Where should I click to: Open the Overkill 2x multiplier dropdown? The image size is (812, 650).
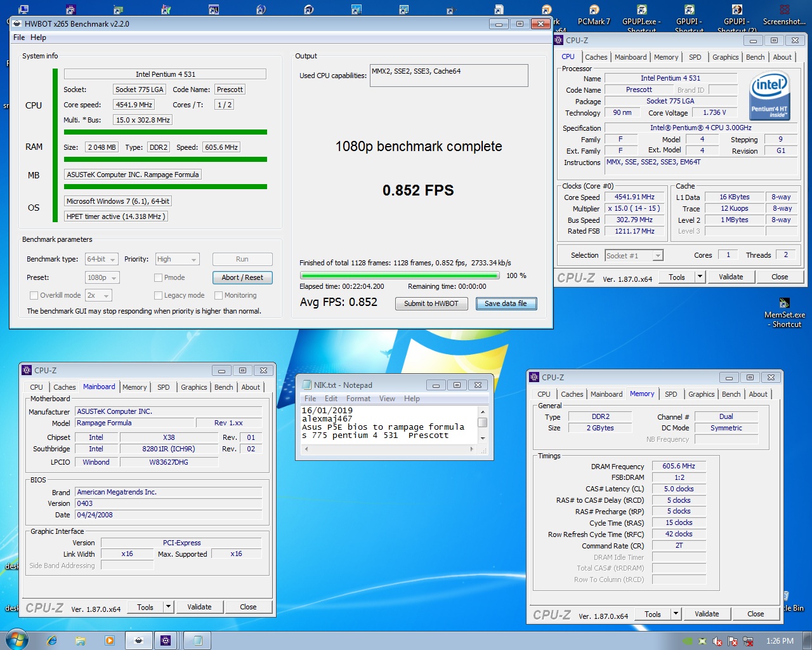(x=98, y=295)
